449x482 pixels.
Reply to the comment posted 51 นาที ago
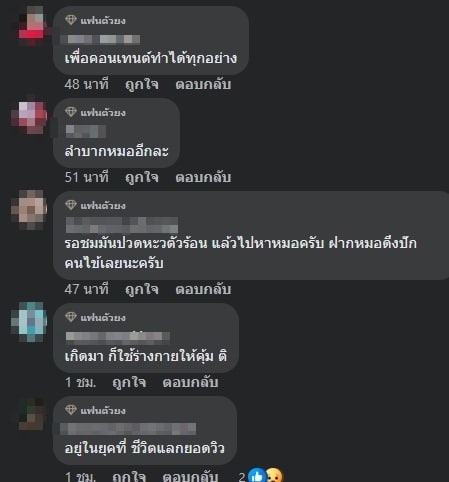click(x=203, y=177)
